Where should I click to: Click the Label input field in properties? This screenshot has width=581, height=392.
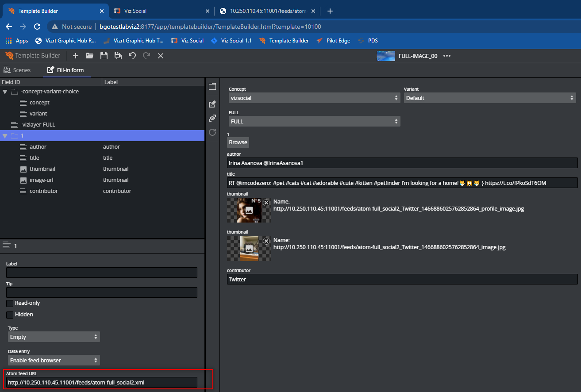[x=102, y=273]
